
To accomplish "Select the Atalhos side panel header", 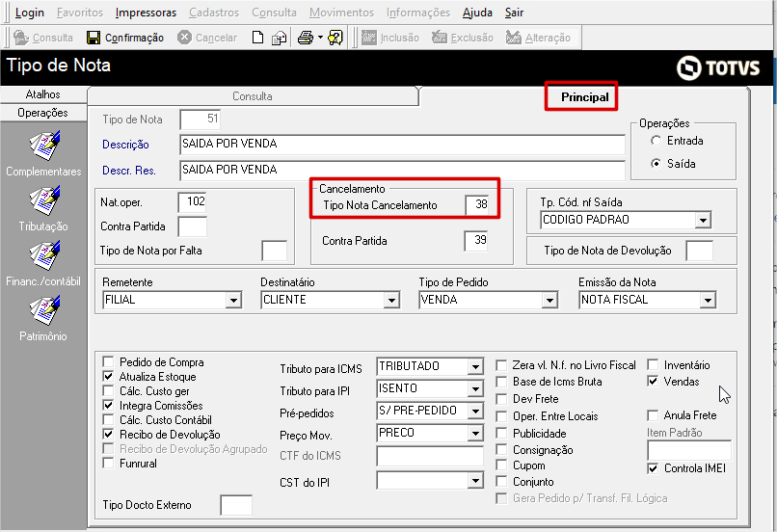I will [43, 94].
